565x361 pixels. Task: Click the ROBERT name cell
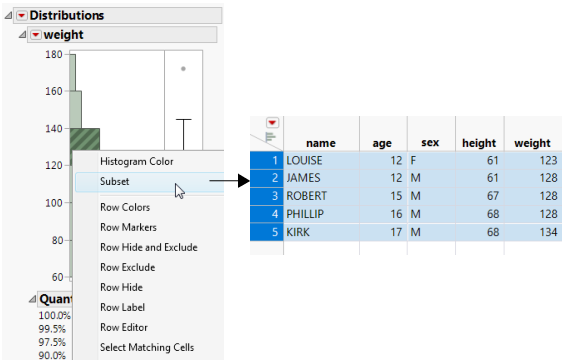tap(321, 196)
